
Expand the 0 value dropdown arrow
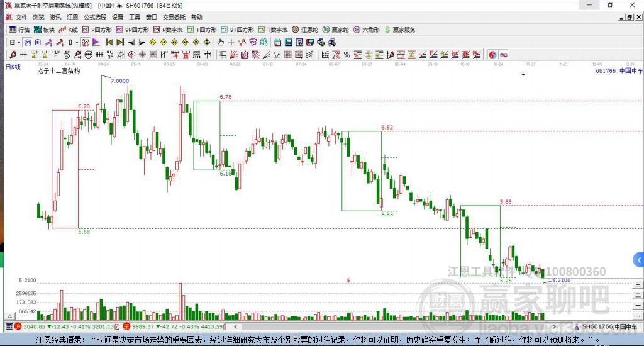point(77,42)
